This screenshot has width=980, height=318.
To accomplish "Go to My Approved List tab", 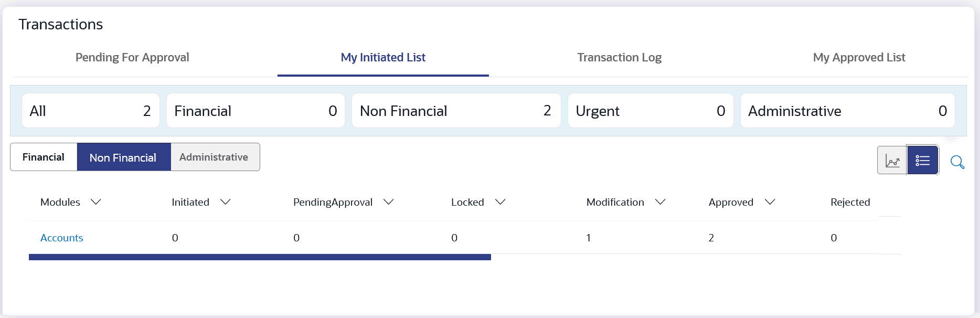I will pos(859,57).
